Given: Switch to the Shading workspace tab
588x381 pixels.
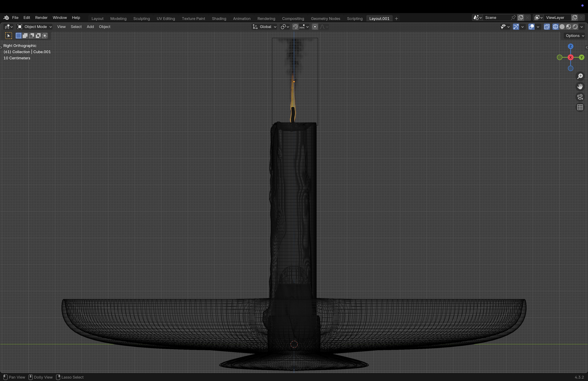Looking at the screenshot, I should pos(219,19).
